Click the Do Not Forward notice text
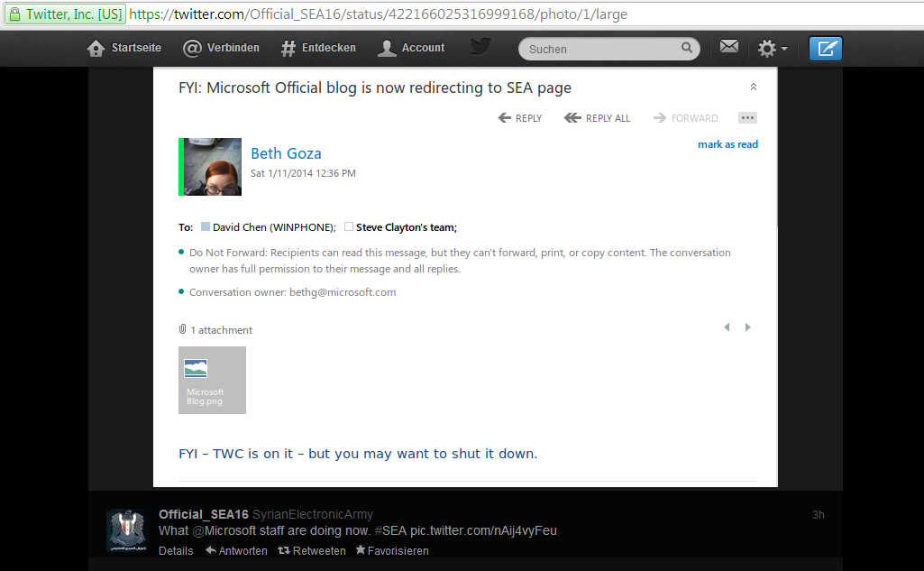This screenshot has height=571, width=924. point(460,261)
